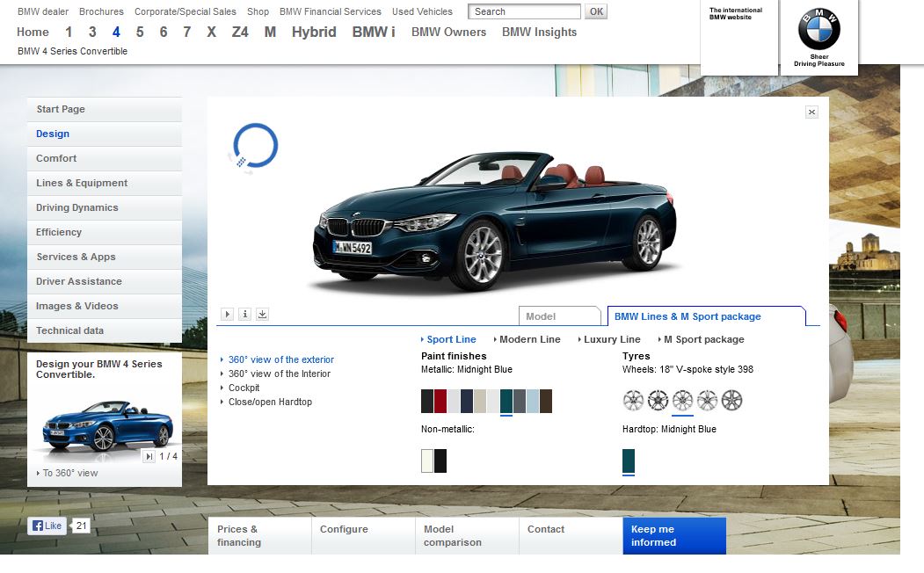
Task: Pick the red metallic paint swatch
Action: point(440,401)
